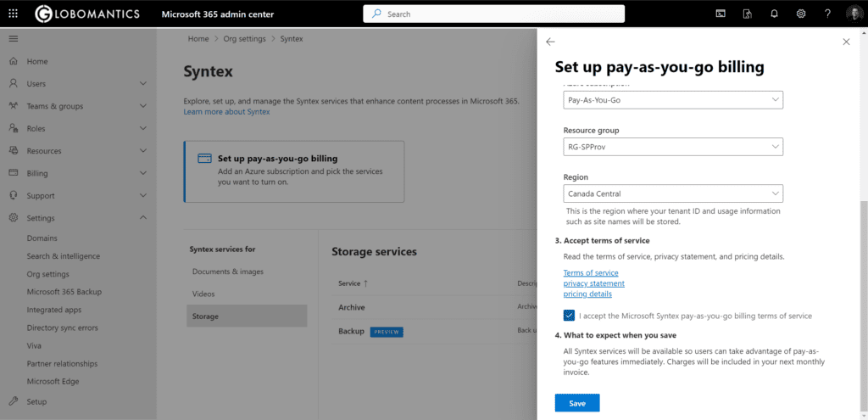Open the app launcher waffle icon
Screen dimensions: 868x420
point(14,14)
